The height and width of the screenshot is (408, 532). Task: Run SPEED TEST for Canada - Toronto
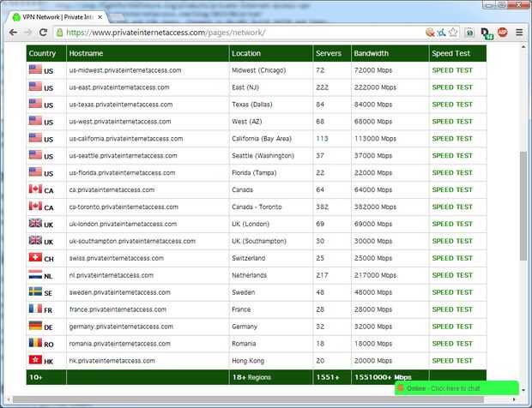click(452, 207)
